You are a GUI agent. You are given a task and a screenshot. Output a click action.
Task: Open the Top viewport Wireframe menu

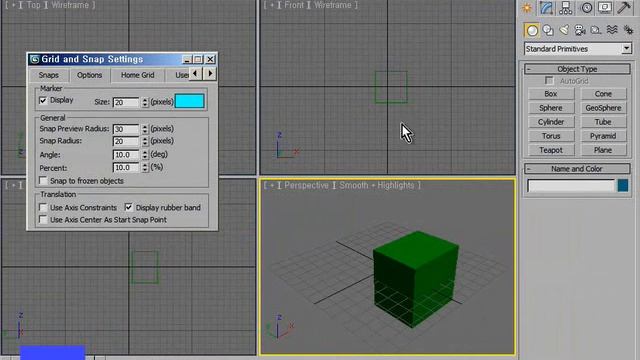[x=70, y=5]
